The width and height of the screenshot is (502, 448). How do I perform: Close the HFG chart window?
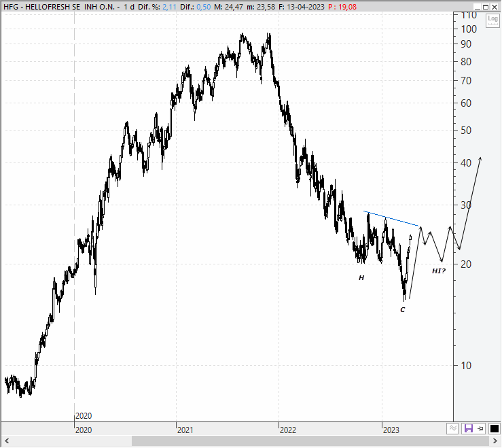coord(495,7)
